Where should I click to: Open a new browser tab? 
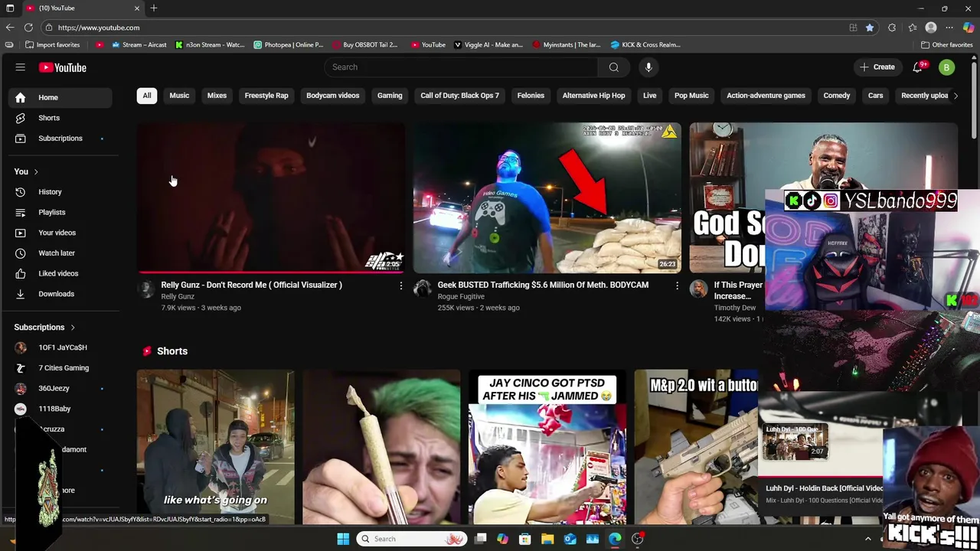click(x=154, y=8)
